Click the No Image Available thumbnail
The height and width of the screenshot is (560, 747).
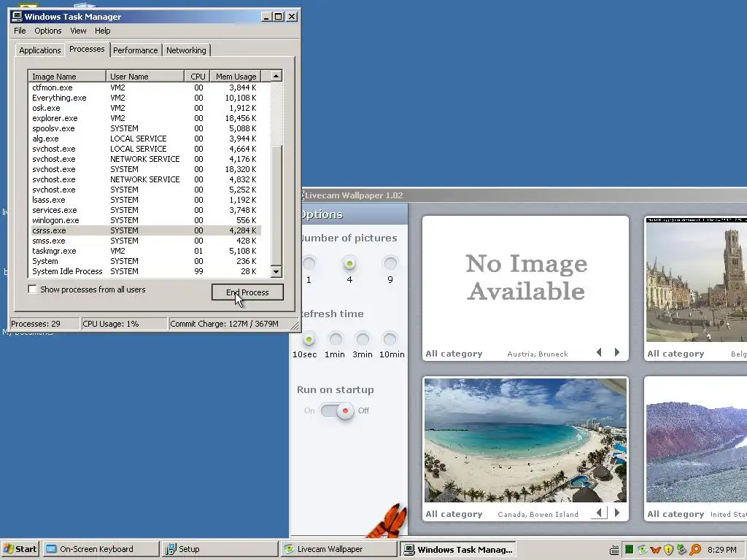[525, 279]
